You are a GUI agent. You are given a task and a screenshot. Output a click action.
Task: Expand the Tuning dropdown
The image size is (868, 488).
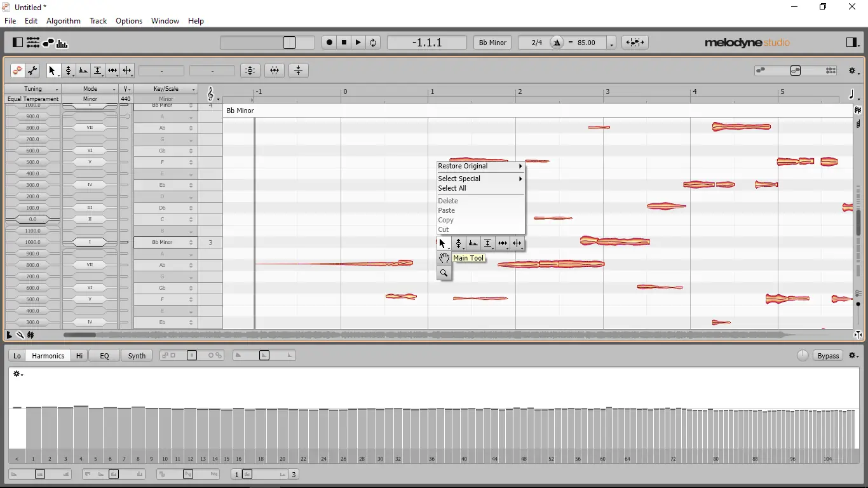pyautogui.click(x=33, y=89)
